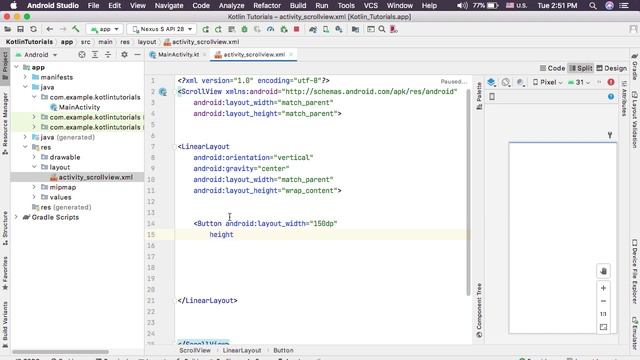Open the Analyze menu
Image resolution: width=640 pixels, height=360 pixels.
231,6
